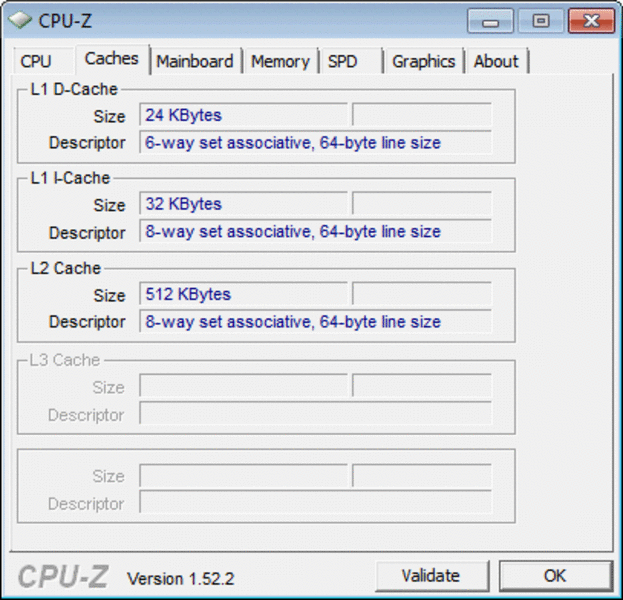Click the empty L3 Cache size field

244,385
